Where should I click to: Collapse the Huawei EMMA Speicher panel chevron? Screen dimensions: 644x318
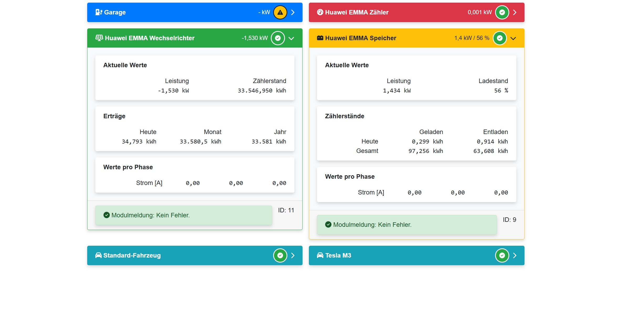click(513, 38)
